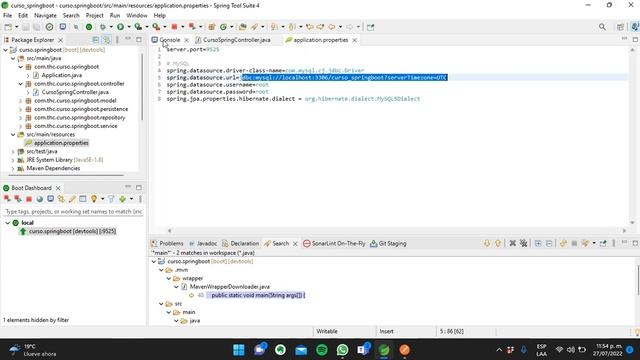Open the Boot Dashboard icon in main toolbar
Screen dimensions: 640x360
(x=89, y=27)
